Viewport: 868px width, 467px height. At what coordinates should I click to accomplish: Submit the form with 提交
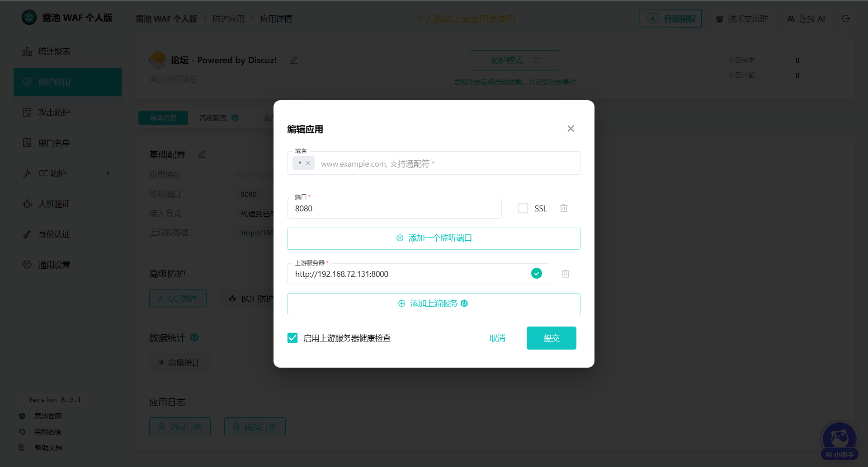pyautogui.click(x=552, y=338)
